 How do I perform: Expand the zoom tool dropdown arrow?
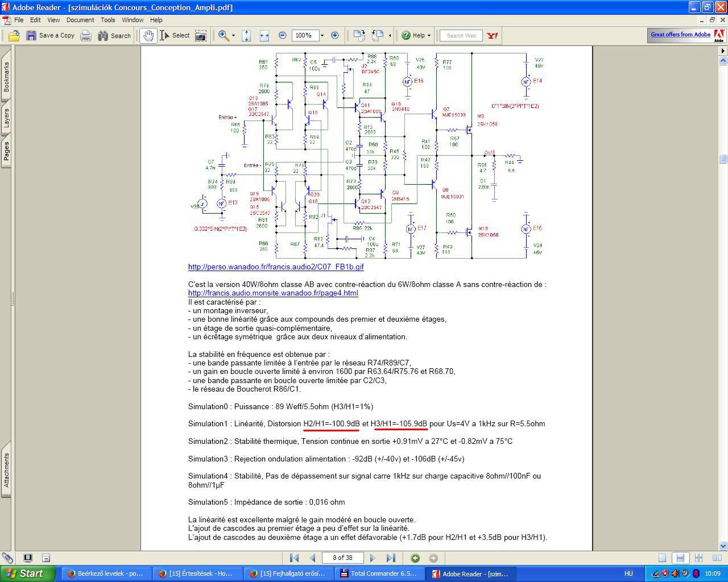233,35
